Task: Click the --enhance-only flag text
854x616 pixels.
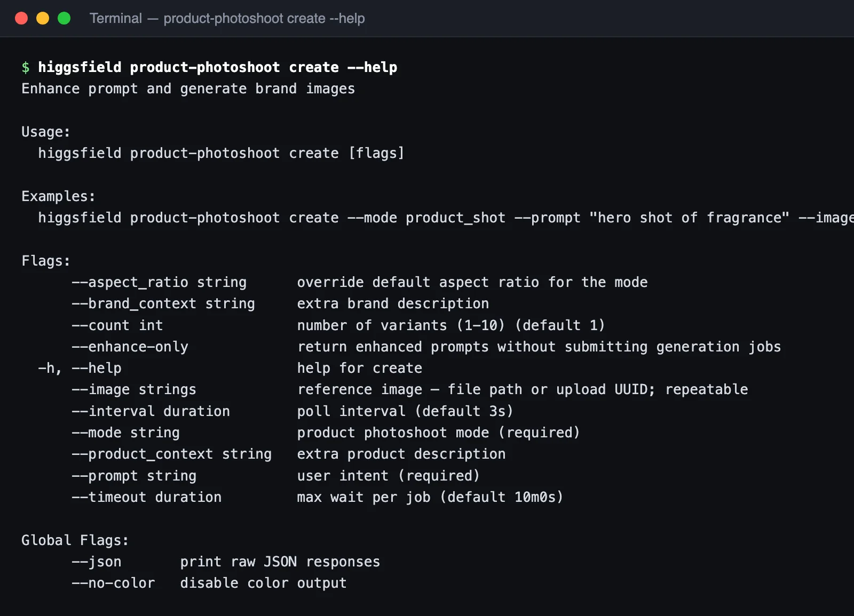Action: pyautogui.click(x=130, y=347)
